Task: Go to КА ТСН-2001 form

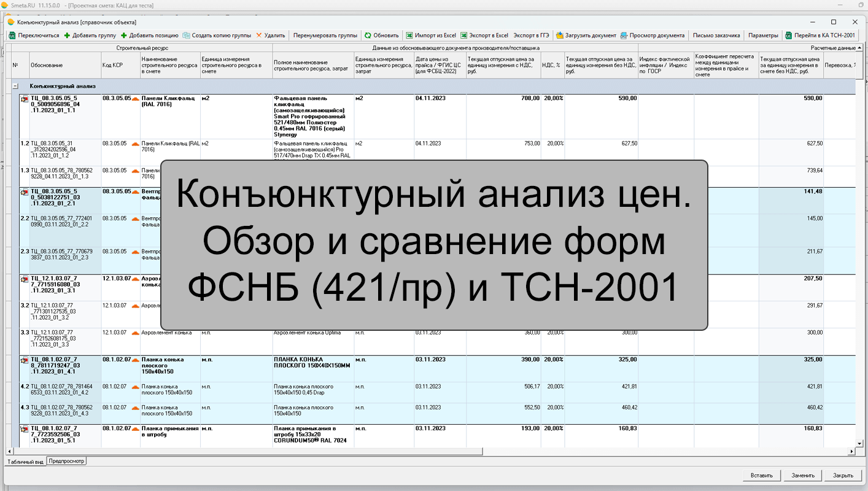Action: pos(820,36)
